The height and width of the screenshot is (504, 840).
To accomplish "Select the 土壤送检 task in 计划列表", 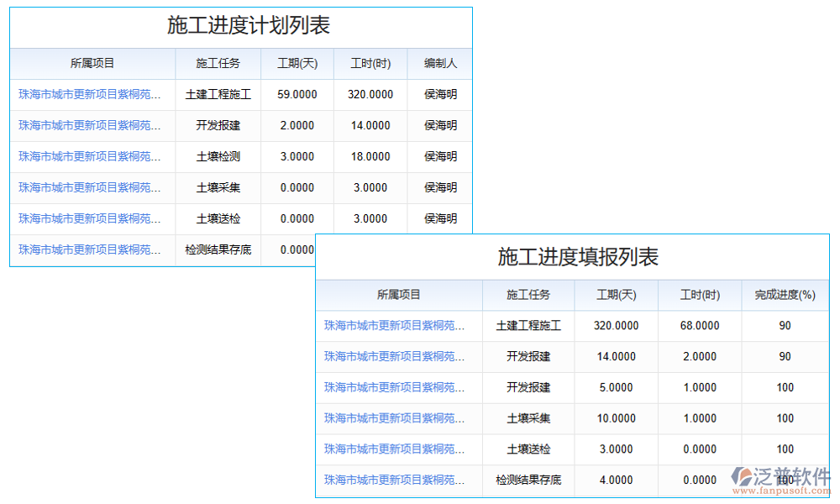I will [x=219, y=218].
